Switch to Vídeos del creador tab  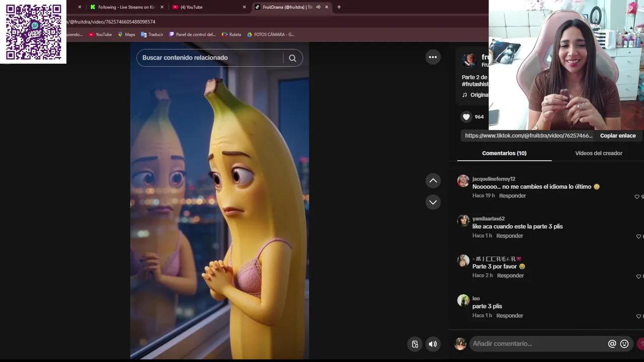(599, 153)
